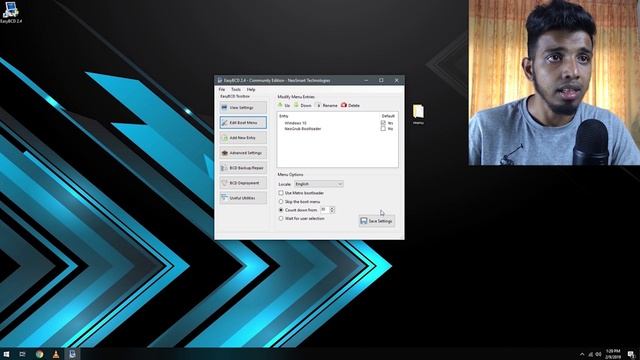Open Task View in taskbar
Viewport: 640px width, 360px height.
tap(22, 354)
